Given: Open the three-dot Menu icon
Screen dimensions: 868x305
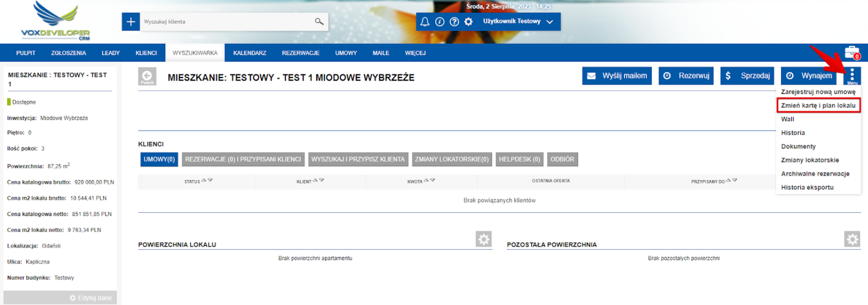Looking at the screenshot, I should [852, 76].
